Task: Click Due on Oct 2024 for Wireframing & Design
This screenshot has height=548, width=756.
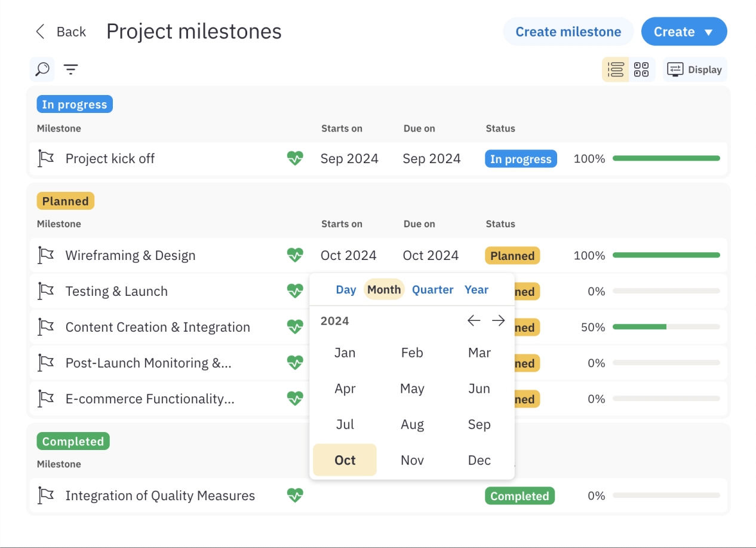Action: click(431, 255)
